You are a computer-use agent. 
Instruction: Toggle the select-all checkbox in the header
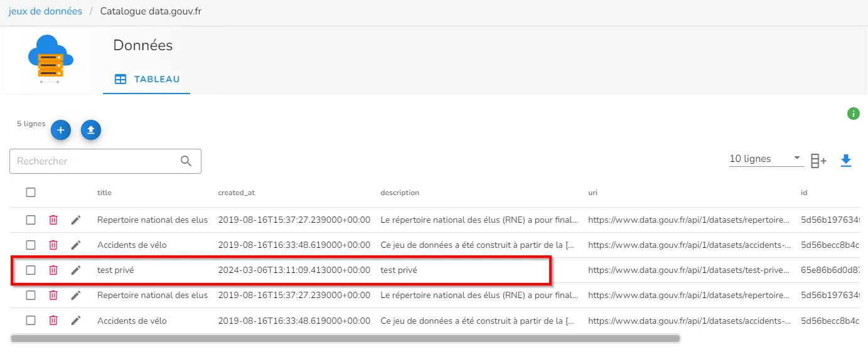pos(31,193)
